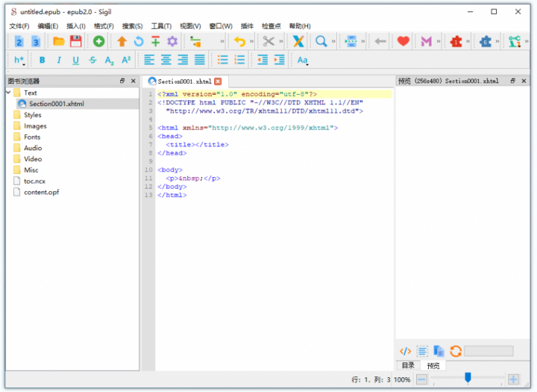This screenshot has width=537, height=392.
Task: Click the zoom in plus button
Action: pyautogui.click(x=513, y=379)
